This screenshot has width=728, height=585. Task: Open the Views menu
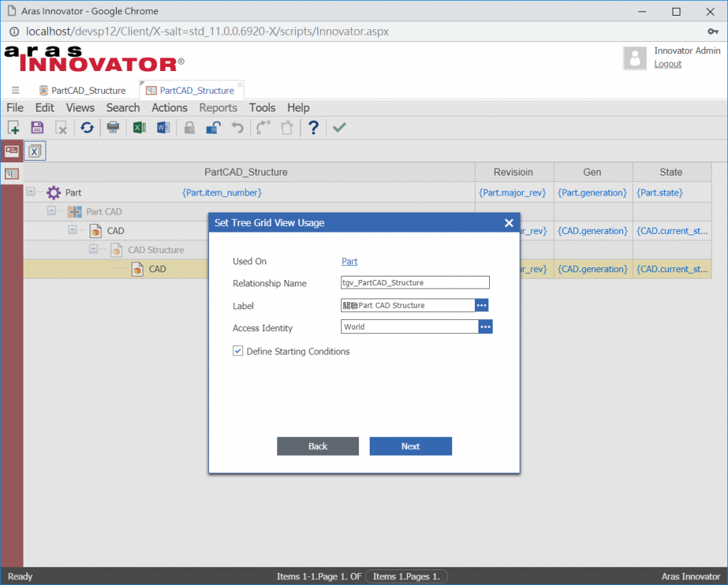tap(80, 108)
